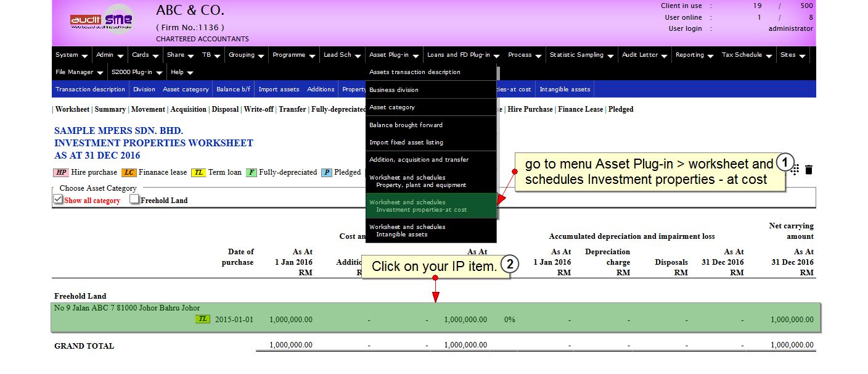Click the Audit SME logo

101,20
